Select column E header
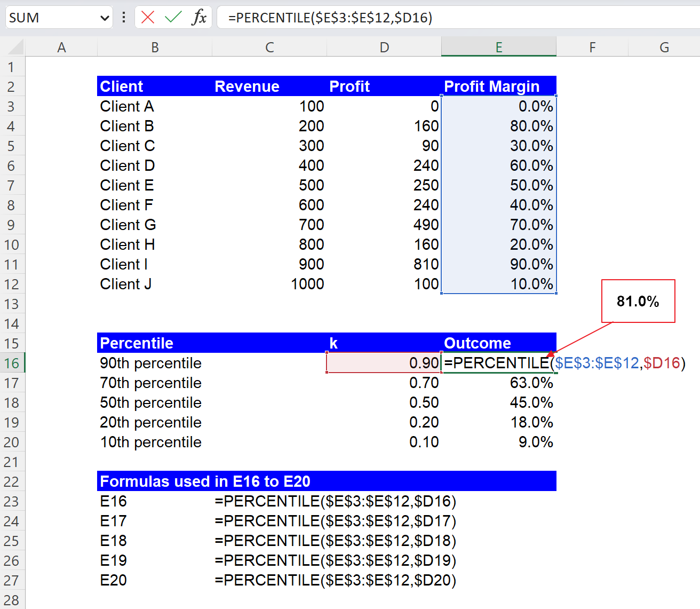The width and height of the screenshot is (700, 609). [498, 47]
